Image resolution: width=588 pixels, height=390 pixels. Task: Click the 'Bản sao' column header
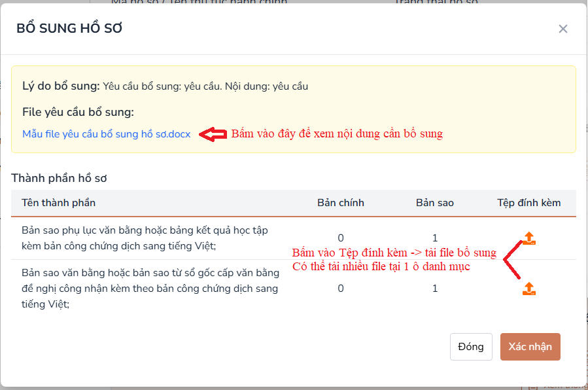point(435,203)
